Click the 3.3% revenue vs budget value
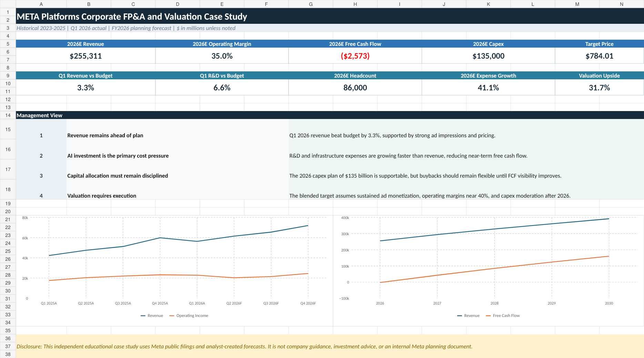This screenshot has width=644, height=358. pyautogui.click(x=85, y=88)
